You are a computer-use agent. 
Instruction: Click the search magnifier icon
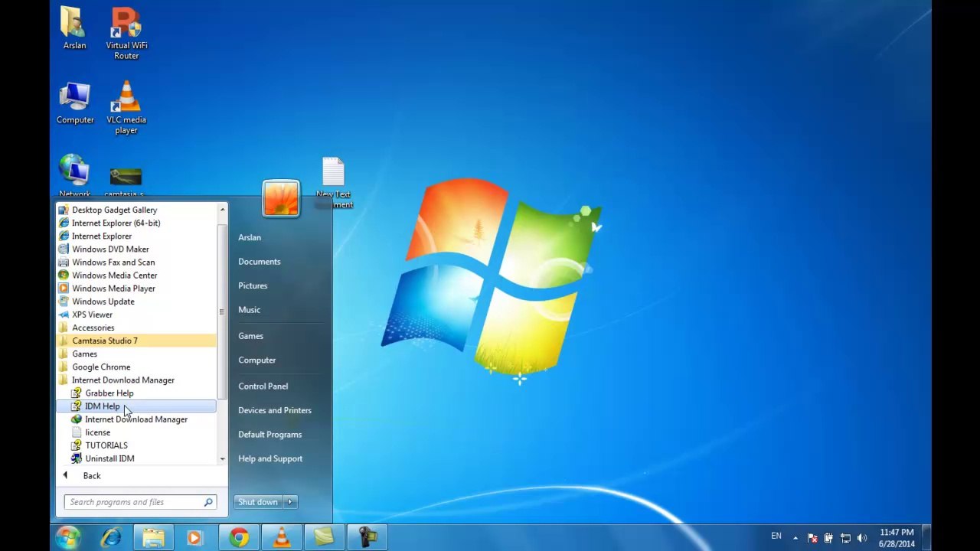(x=208, y=502)
